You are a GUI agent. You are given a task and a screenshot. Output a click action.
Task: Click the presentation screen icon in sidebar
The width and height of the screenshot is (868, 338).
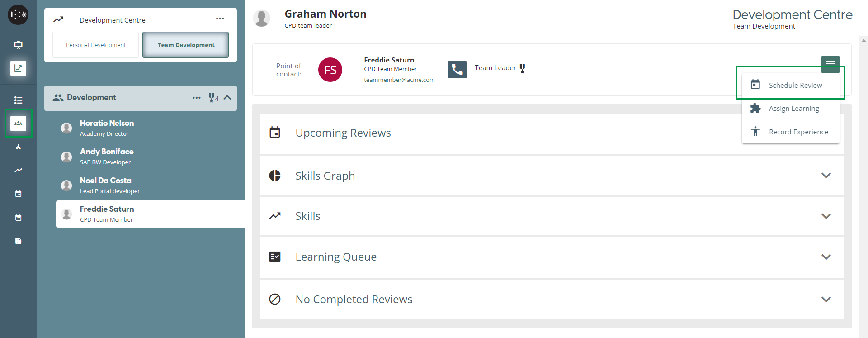coord(18,45)
